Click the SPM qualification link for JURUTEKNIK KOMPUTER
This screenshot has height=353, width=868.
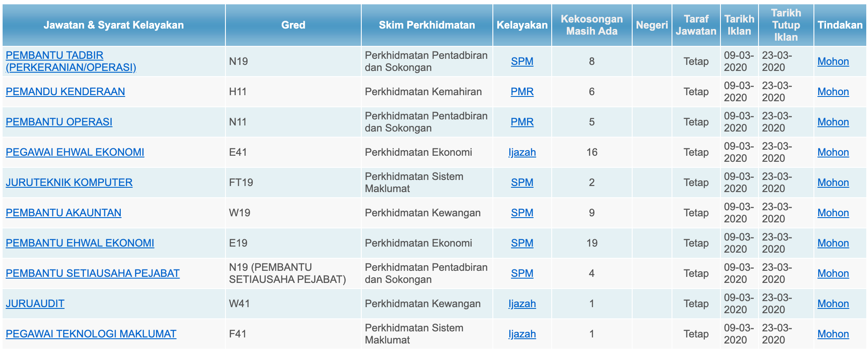point(522,183)
